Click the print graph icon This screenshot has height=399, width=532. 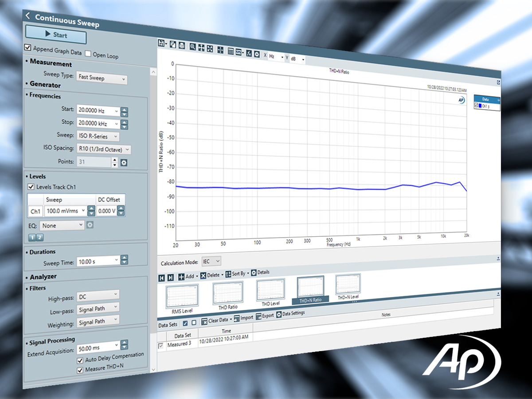tap(182, 46)
